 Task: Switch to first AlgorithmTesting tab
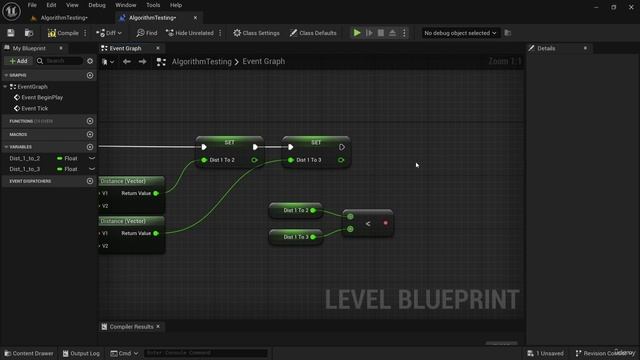coord(64,18)
